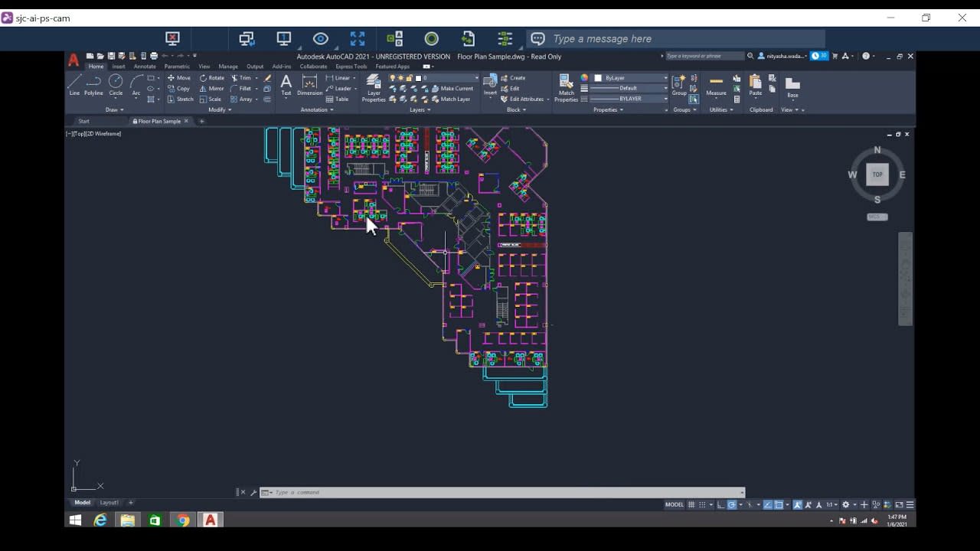Switch to the Annotate ribbon tab
Viewport: 980px width, 551px height.
pos(145,67)
